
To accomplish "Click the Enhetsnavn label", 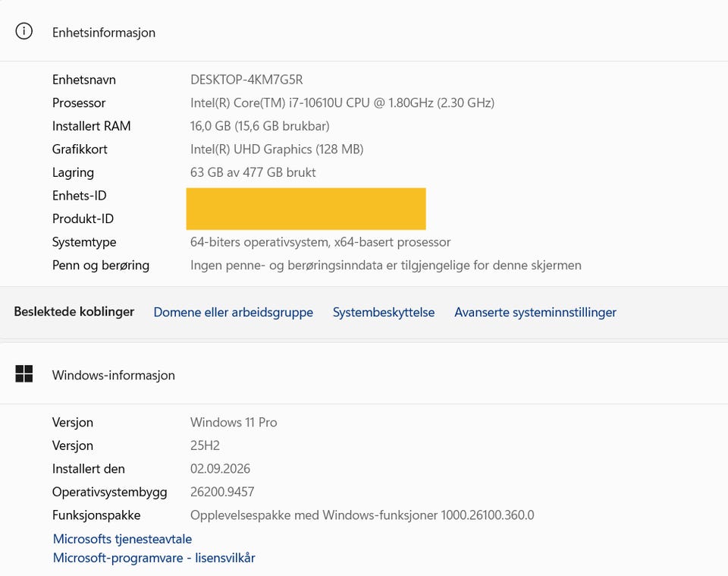I will pyautogui.click(x=84, y=80).
